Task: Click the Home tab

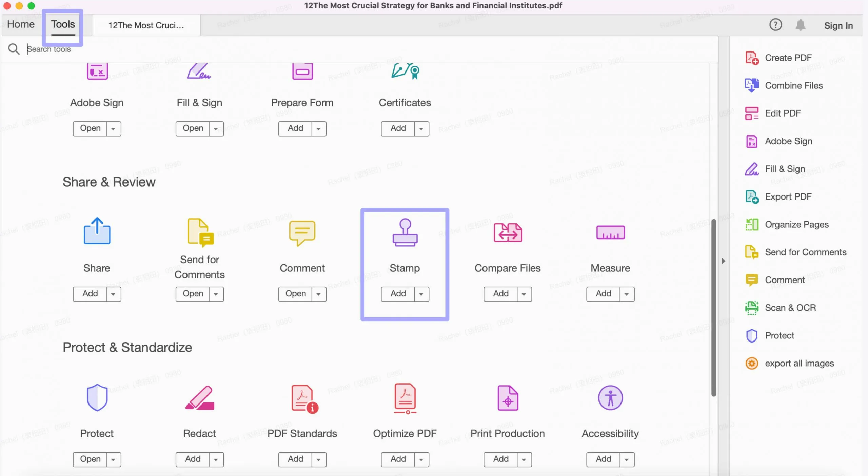Action: (20, 24)
